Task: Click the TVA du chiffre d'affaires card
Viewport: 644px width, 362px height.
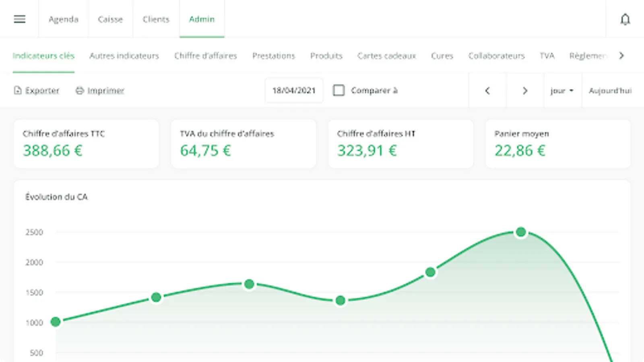Action: click(244, 144)
